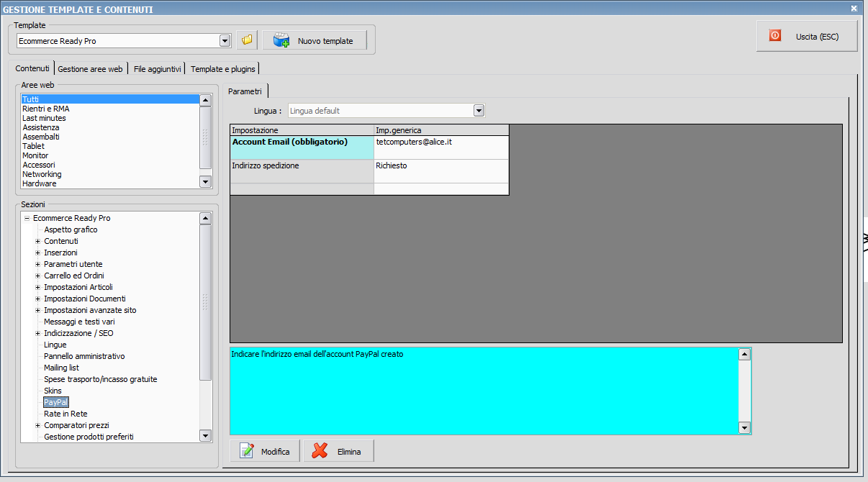Open the Template e plugins tab
The image size is (868, 482).
(222, 69)
